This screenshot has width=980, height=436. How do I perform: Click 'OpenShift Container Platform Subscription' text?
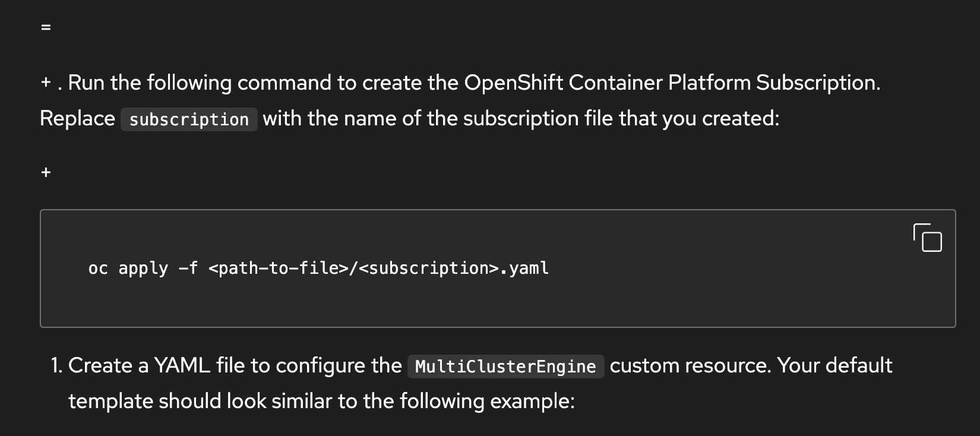point(671,83)
